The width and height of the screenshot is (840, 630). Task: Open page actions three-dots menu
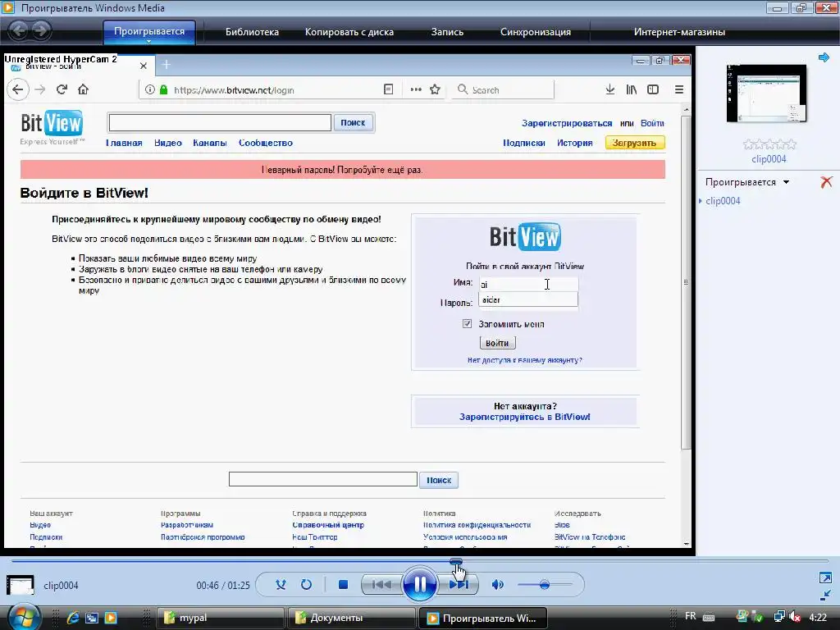pyautogui.click(x=416, y=89)
